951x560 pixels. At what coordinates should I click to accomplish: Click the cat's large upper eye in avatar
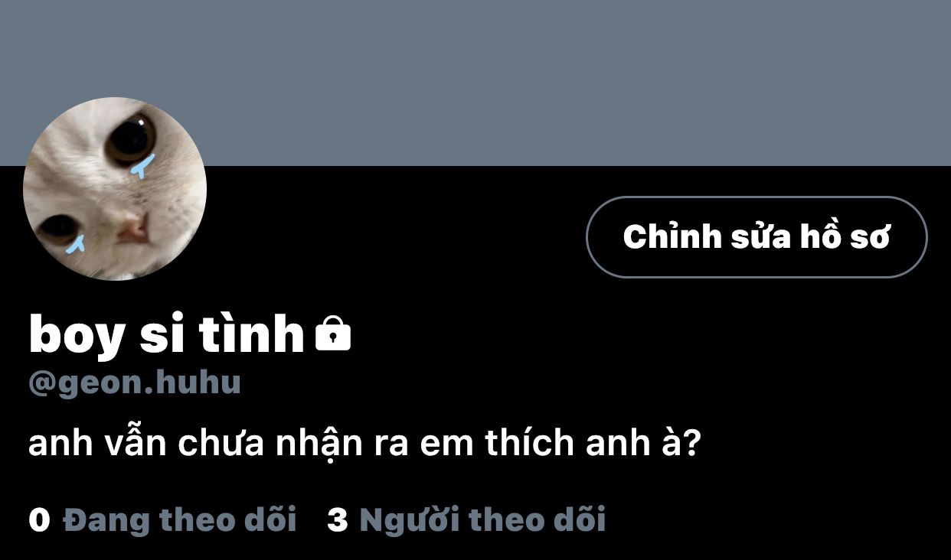click(130, 138)
